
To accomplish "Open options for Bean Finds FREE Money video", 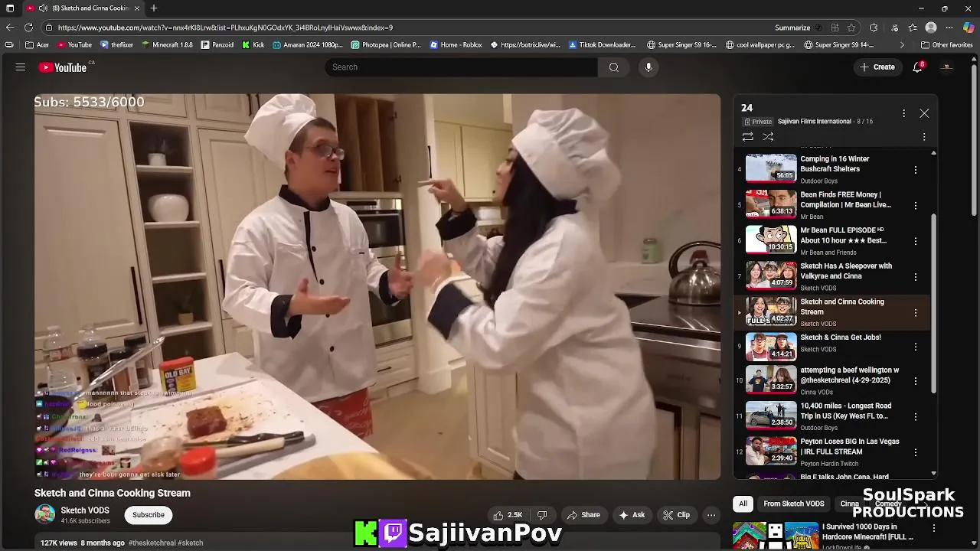I will (915, 205).
